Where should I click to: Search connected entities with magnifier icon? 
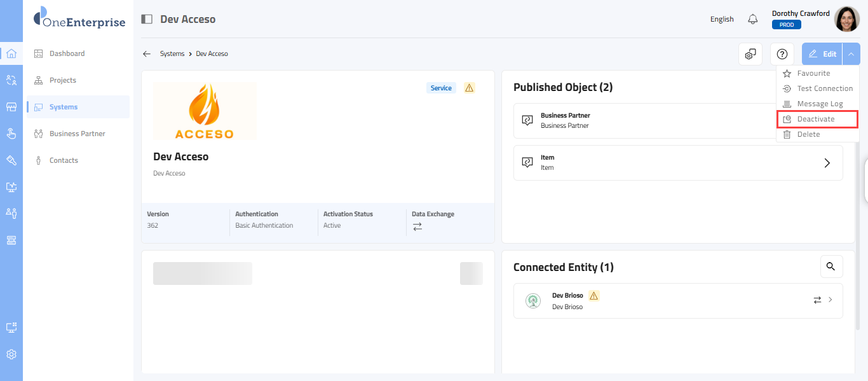point(831,267)
